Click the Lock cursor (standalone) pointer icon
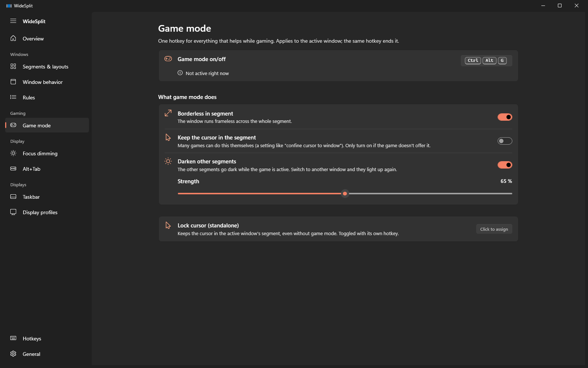Image resolution: width=588 pixels, height=368 pixels. click(x=168, y=225)
